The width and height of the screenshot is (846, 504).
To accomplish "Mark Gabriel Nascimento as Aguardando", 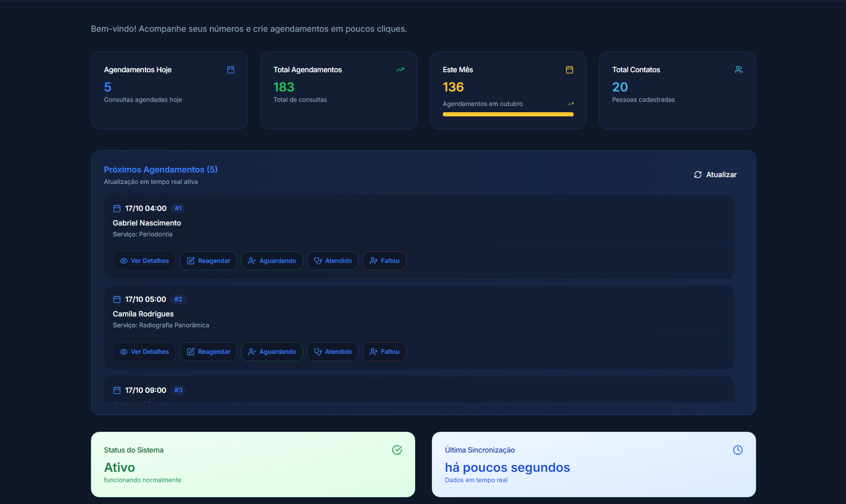I will point(272,261).
